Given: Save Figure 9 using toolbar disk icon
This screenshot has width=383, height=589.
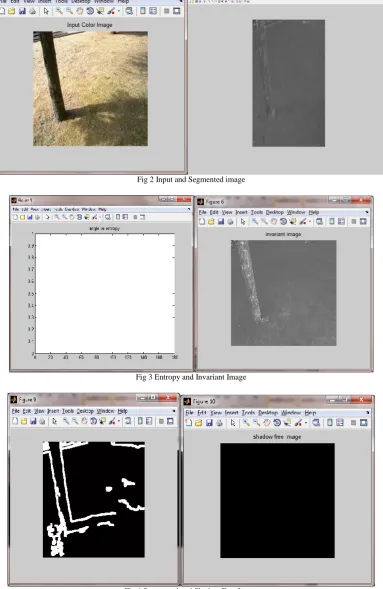Looking at the screenshot, I should point(33,421).
